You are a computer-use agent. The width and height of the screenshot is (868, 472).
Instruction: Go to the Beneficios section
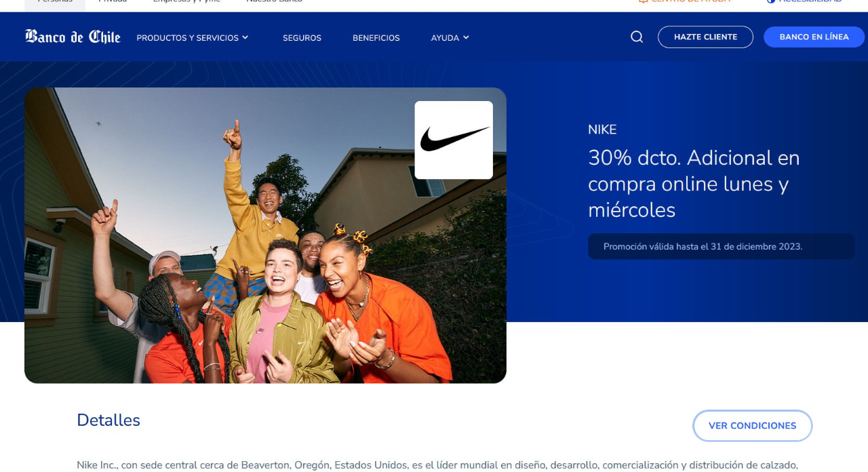click(376, 38)
